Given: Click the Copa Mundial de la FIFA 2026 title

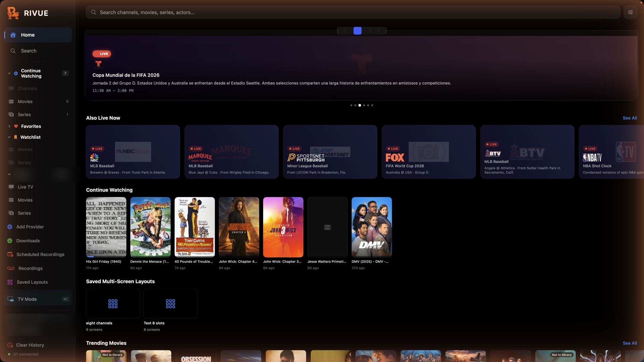Looking at the screenshot, I should [x=126, y=75].
